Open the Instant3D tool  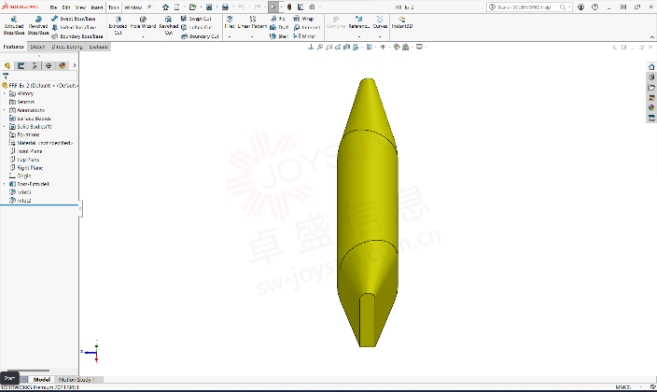click(402, 23)
